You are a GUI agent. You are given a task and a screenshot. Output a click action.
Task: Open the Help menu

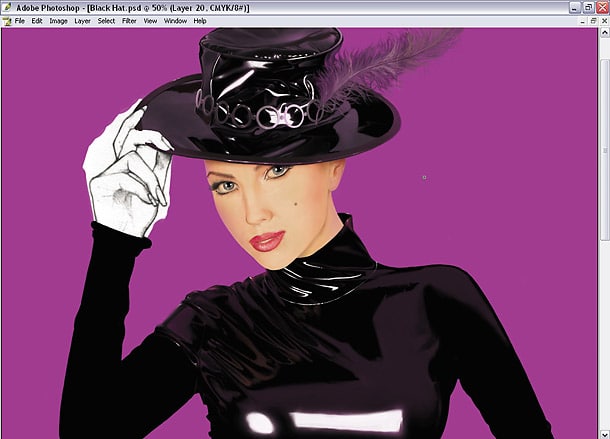coord(200,21)
